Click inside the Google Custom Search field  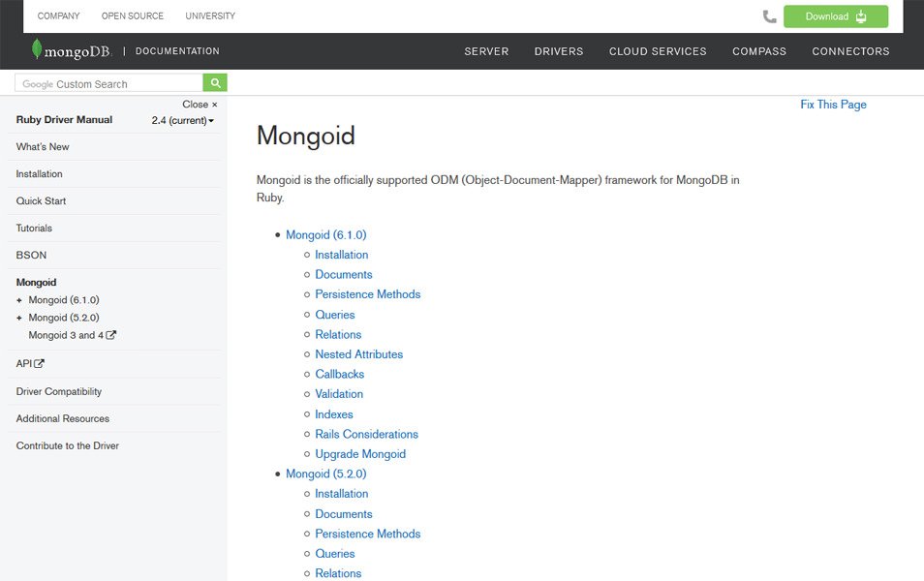point(116,83)
